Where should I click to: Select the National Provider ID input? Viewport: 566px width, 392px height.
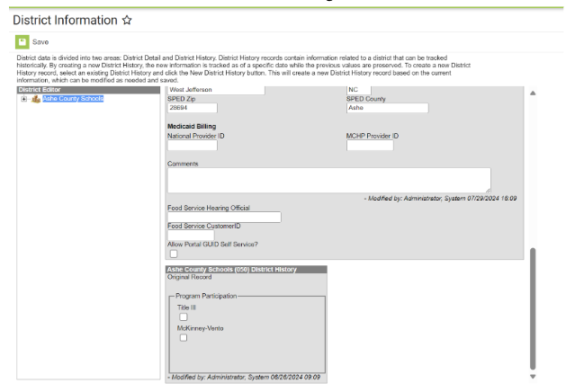coord(192,145)
